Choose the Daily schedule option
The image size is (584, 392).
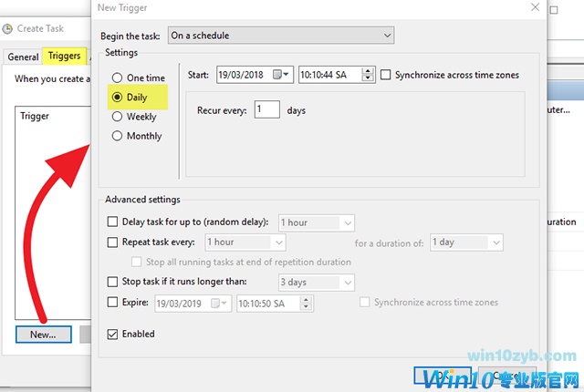pyautogui.click(x=117, y=97)
